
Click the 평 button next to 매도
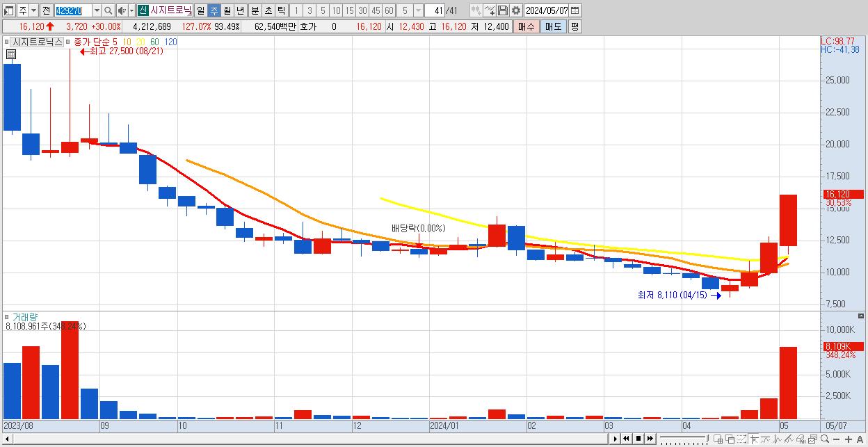574,26
